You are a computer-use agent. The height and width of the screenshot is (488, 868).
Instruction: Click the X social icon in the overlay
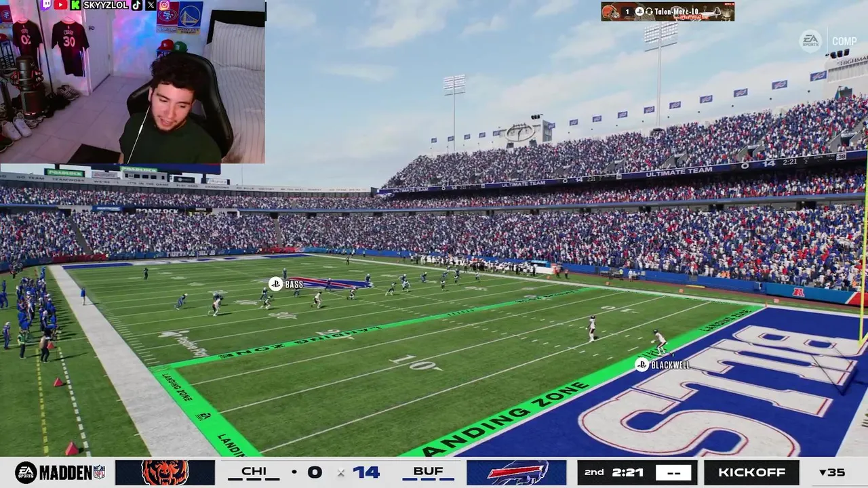[x=151, y=5]
